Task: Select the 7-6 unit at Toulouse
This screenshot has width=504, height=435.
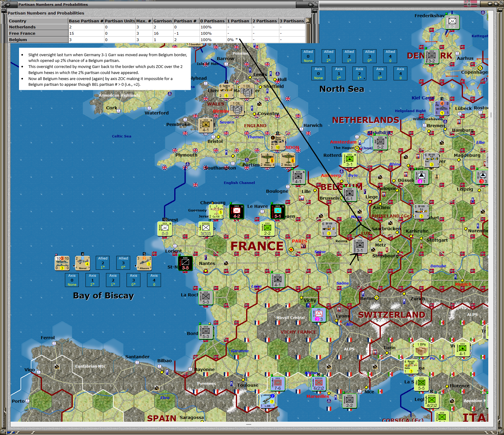Action: [x=278, y=384]
